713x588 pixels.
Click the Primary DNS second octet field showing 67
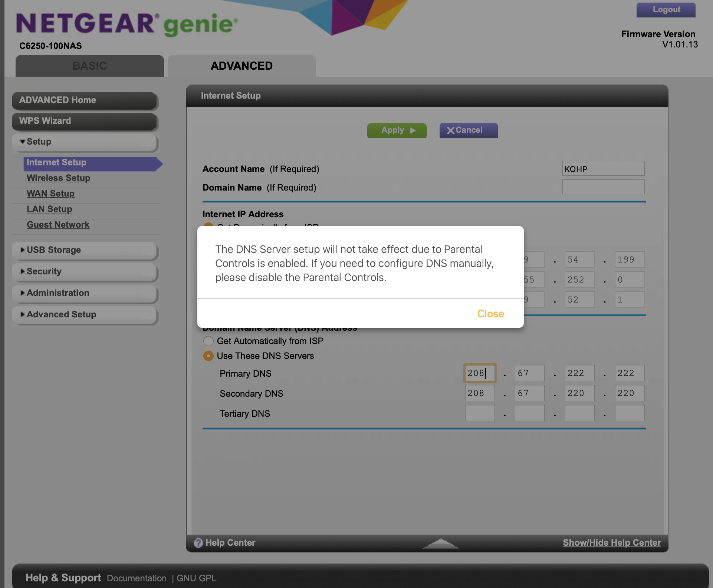pos(529,373)
